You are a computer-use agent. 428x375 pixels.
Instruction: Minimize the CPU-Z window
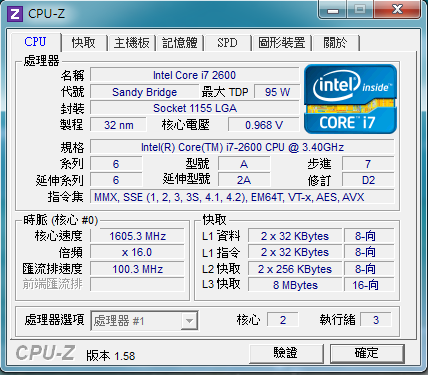pos(333,10)
